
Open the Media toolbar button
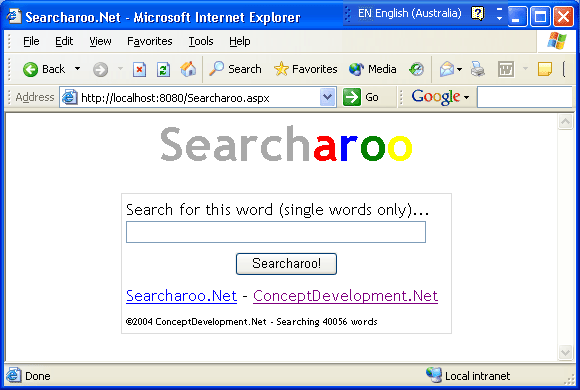pos(372,69)
